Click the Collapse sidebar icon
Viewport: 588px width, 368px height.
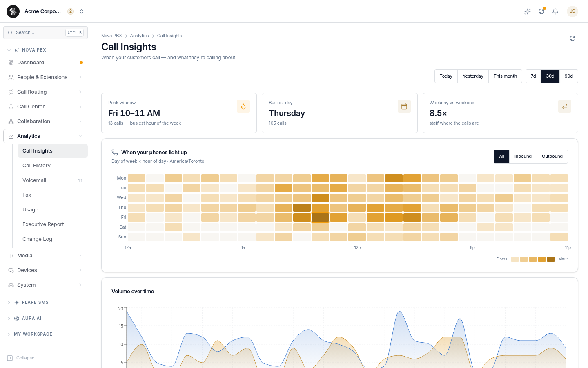coord(10,358)
